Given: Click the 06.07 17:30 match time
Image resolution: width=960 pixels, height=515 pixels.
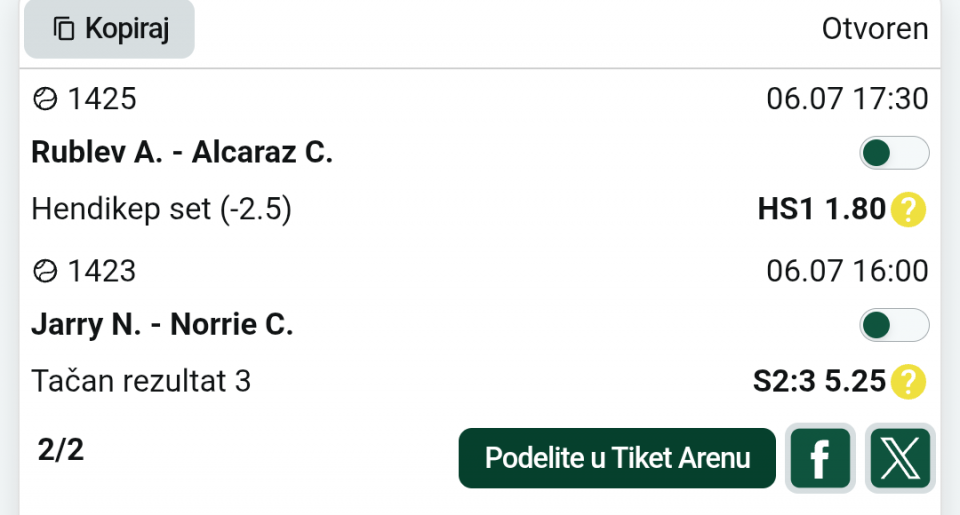Looking at the screenshot, I should 847,99.
